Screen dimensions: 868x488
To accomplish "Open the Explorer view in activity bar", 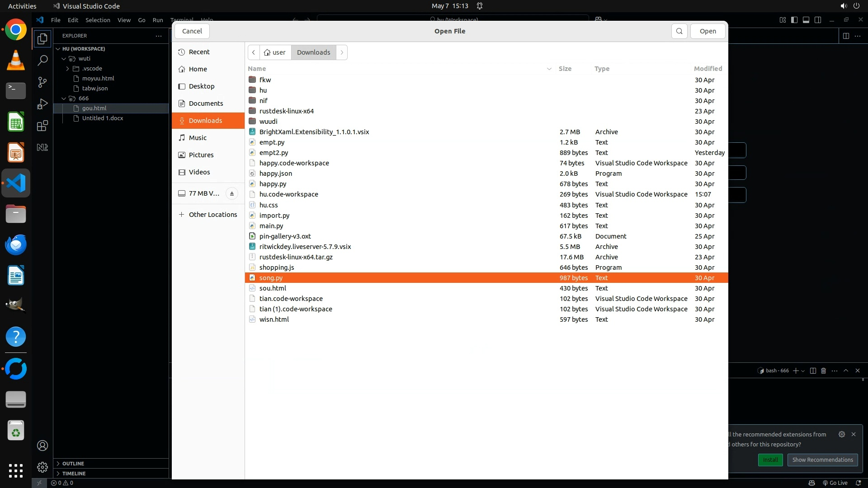I will 42,39.
